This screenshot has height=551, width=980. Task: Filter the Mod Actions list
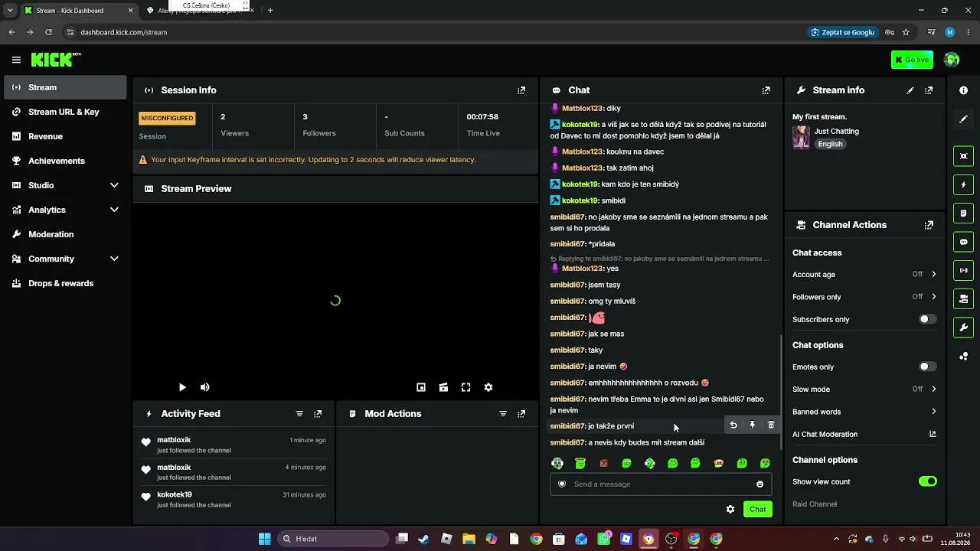pos(503,414)
